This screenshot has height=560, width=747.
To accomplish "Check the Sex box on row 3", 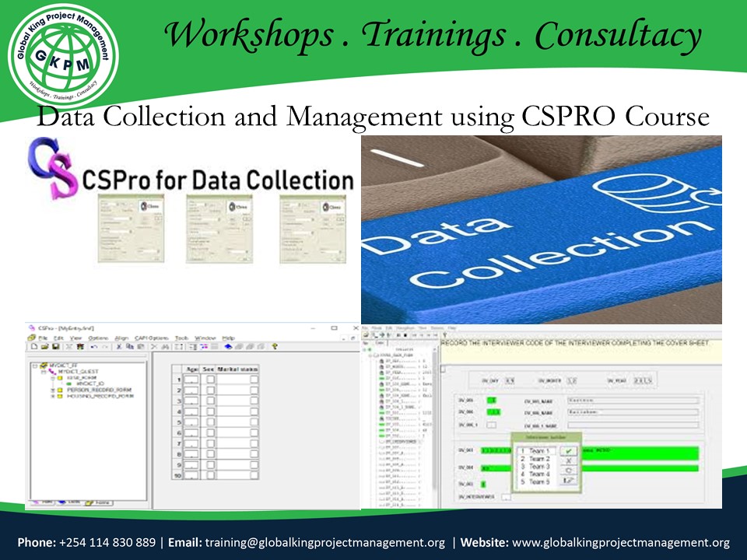I will tap(210, 401).
